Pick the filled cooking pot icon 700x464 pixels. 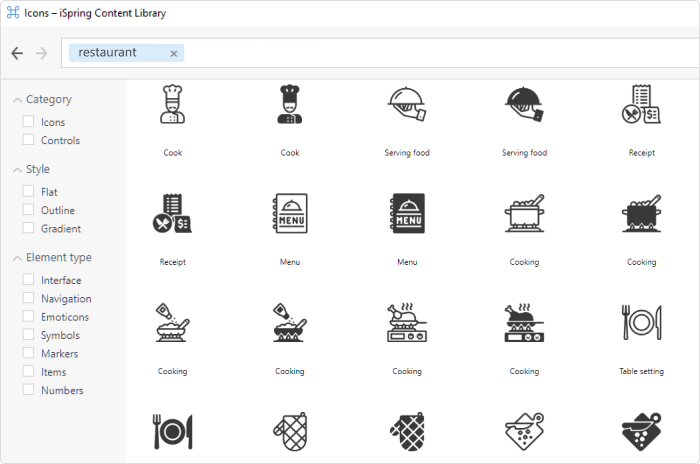[642, 213]
